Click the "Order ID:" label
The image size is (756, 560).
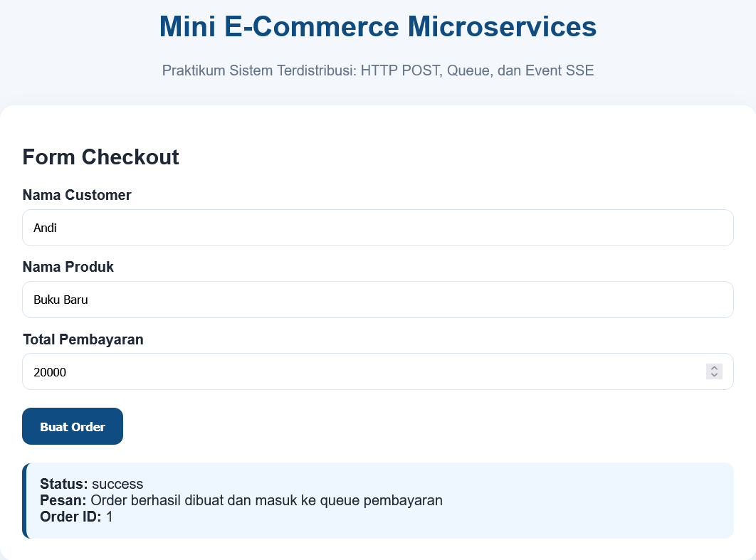(70, 517)
